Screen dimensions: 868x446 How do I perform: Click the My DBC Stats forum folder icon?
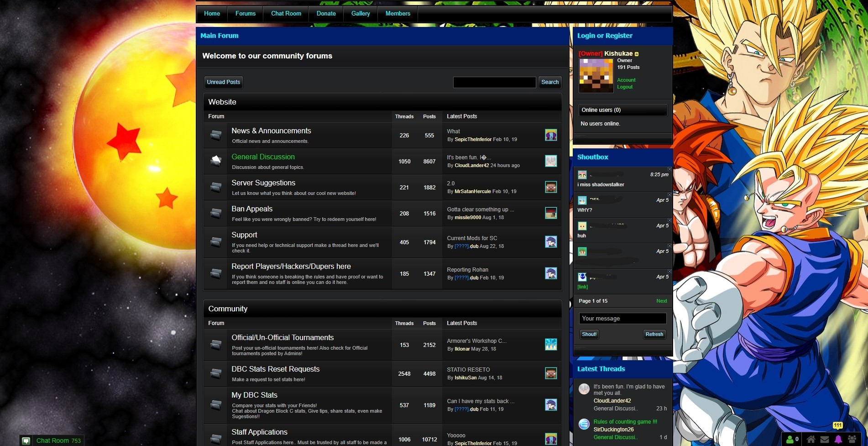click(x=216, y=405)
